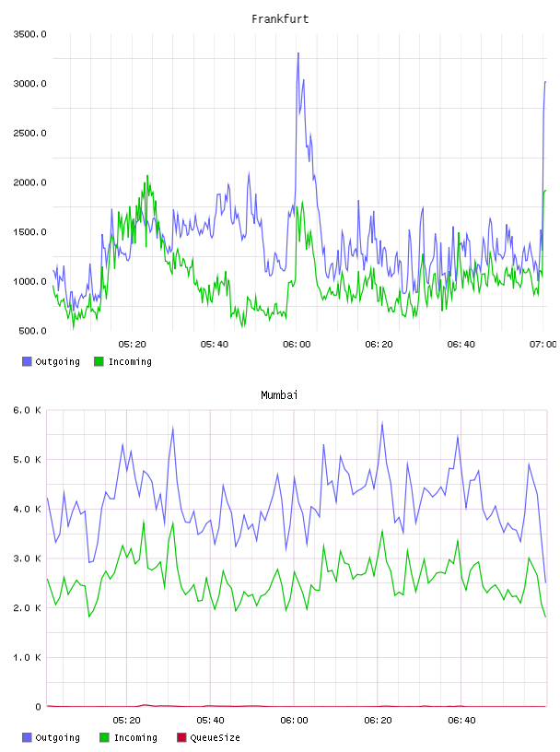The width and height of the screenshot is (560, 752).
Task: Click the Mumbai Outgoing peak near 06:20
Action: coord(382,424)
